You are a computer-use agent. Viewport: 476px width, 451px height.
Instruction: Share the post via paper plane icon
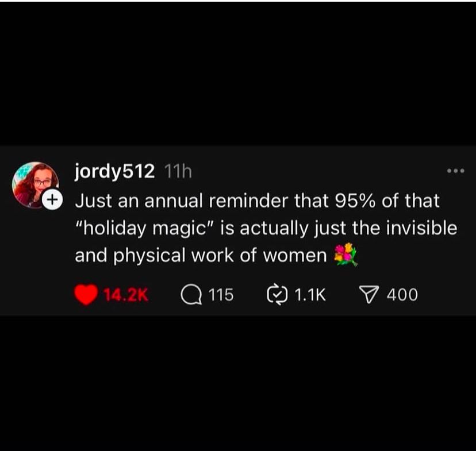coord(369,295)
